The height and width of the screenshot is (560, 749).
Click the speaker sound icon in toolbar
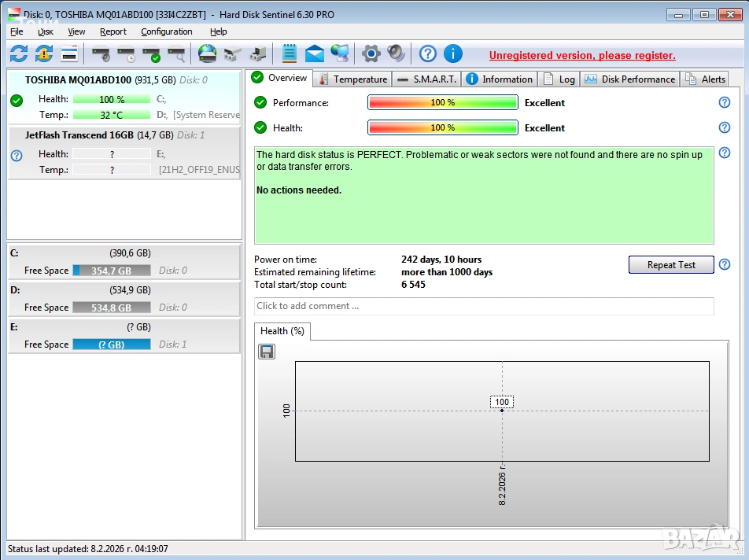pyautogui.click(x=396, y=53)
